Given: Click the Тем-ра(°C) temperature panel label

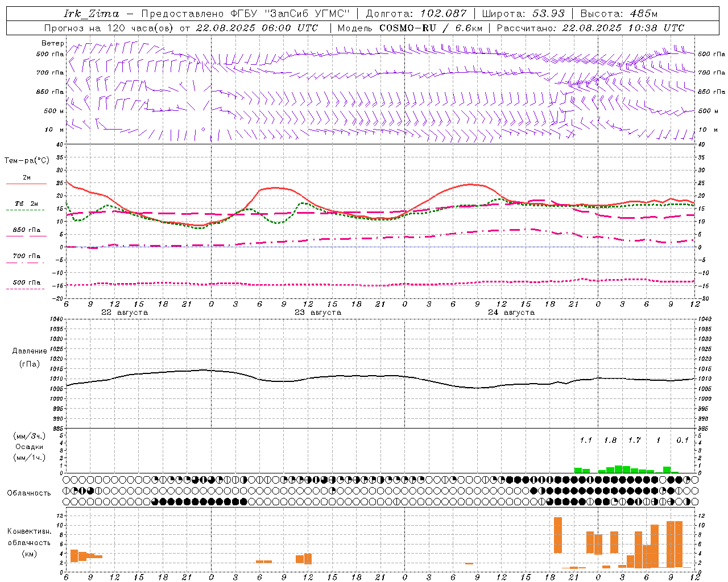Looking at the screenshot, I should point(27,161).
